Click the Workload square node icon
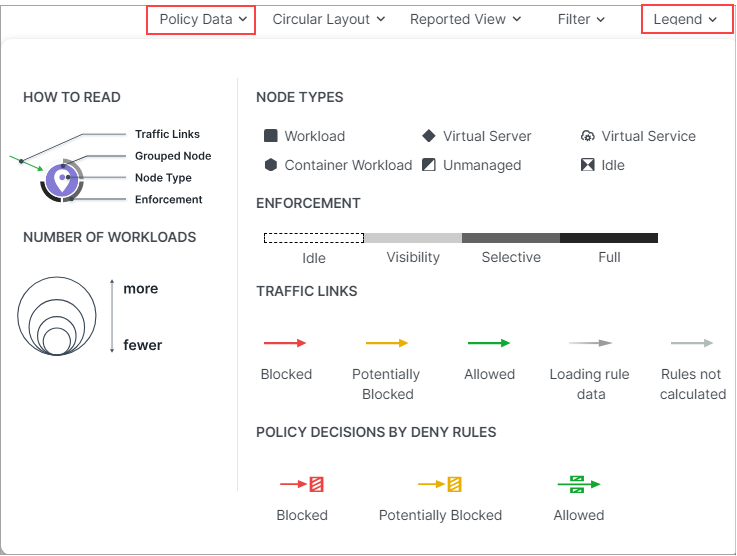The image size is (737, 556). tap(270, 136)
